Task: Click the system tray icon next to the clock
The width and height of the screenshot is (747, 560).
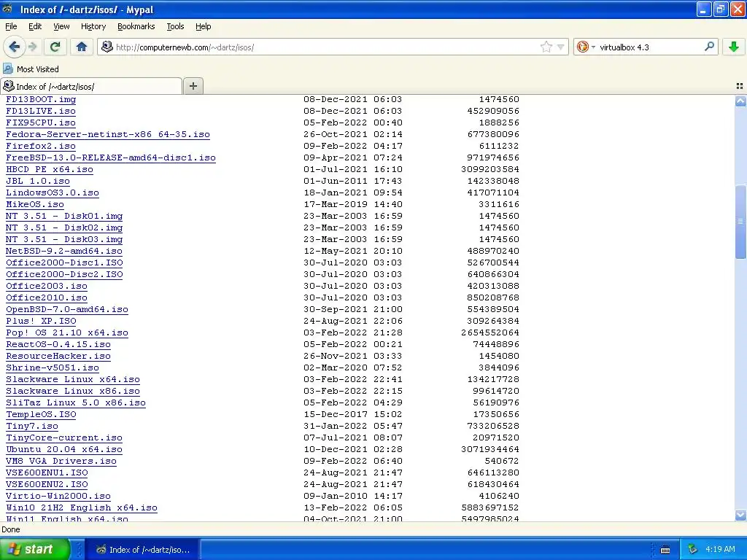Action: (693, 550)
